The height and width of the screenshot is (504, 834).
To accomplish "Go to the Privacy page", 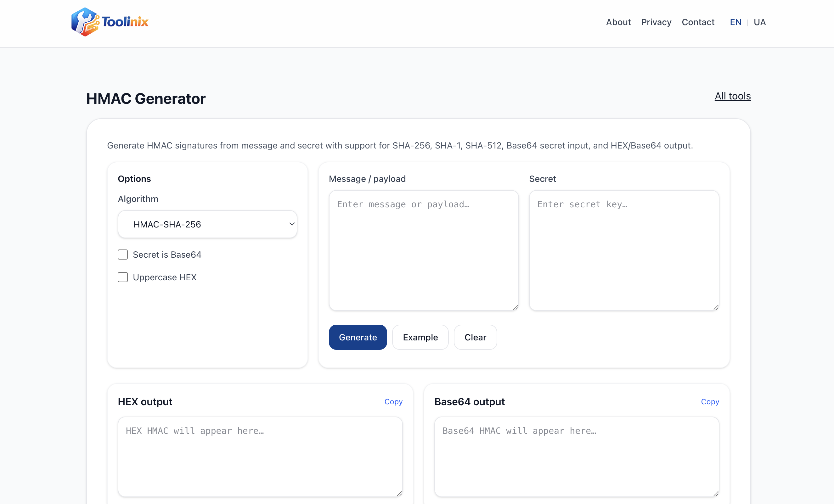I will coord(656,22).
